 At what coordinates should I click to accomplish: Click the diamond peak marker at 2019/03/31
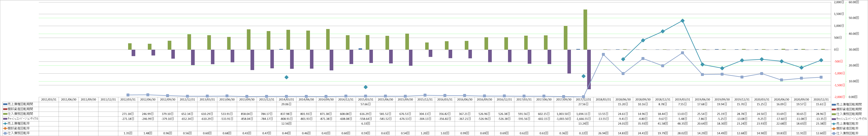pos(682,21)
